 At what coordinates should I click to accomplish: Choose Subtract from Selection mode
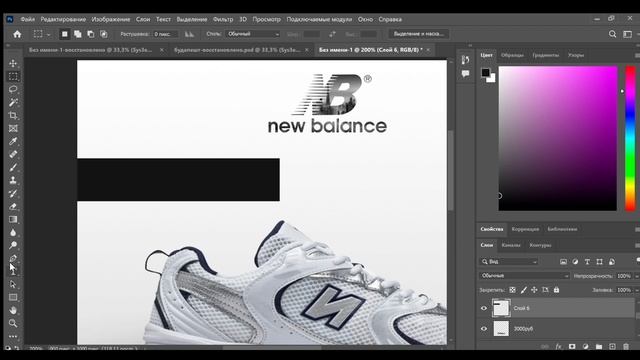pos(91,34)
